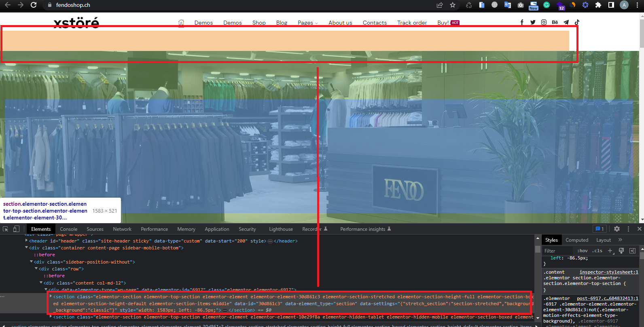Click the xstore site logo
Viewport: 644px width, 327px height.
[x=76, y=22]
